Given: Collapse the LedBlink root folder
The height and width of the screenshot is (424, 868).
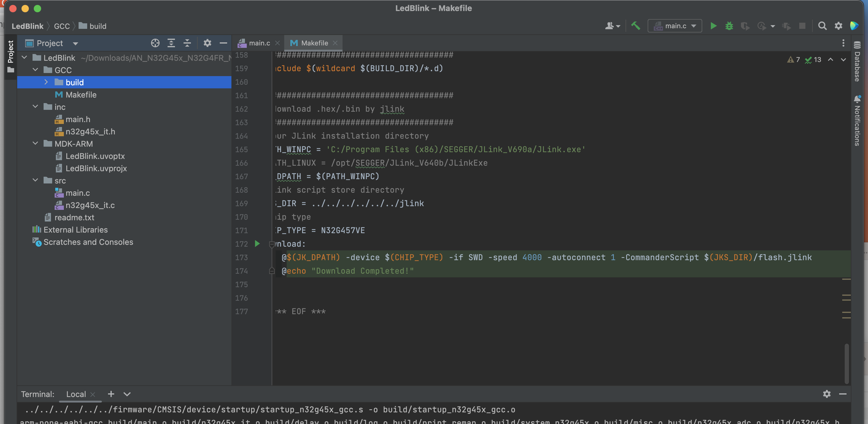Looking at the screenshot, I should [x=24, y=58].
